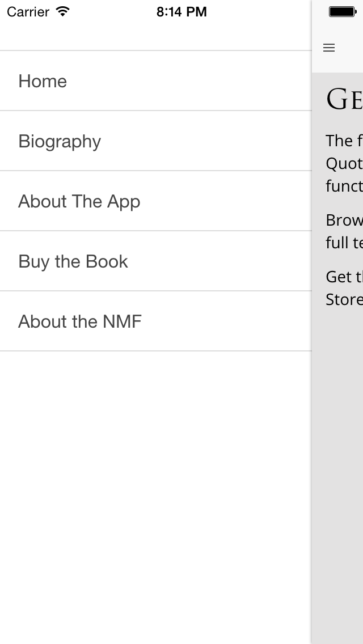This screenshot has height=644, width=363.
Task: Go to About the NMF
Action: coord(155,321)
